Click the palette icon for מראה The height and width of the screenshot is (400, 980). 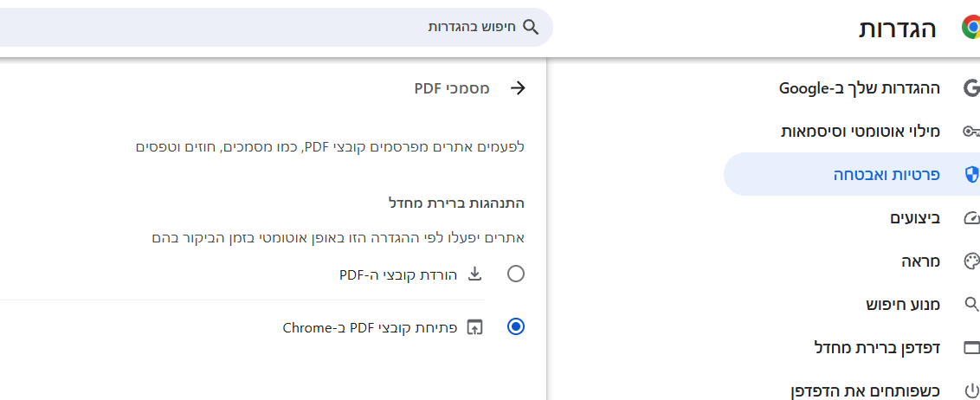click(971, 261)
